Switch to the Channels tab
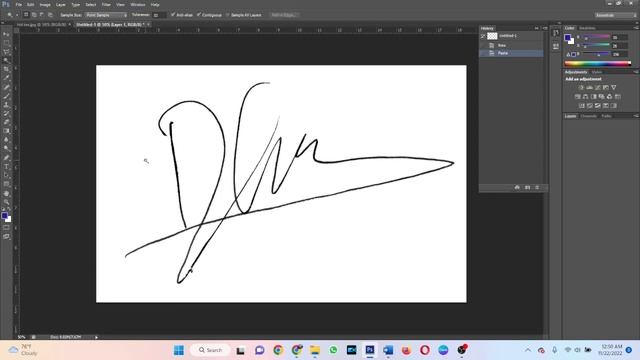Image resolution: width=640 pixels, height=360 pixels. tap(589, 116)
